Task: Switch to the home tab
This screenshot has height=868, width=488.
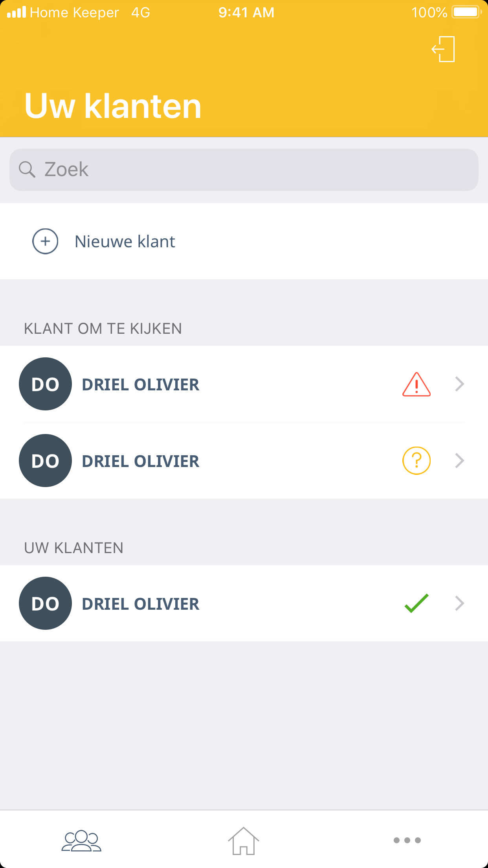Action: click(244, 840)
